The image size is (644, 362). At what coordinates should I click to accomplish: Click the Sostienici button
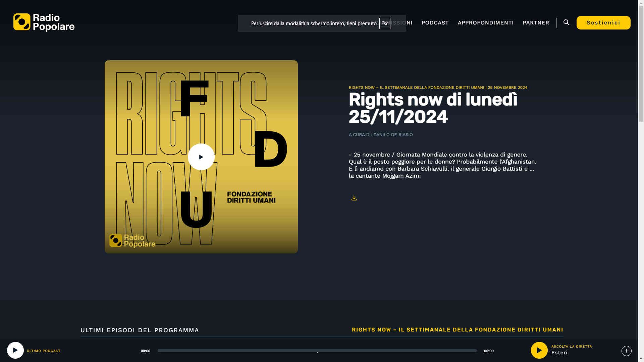(x=603, y=23)
